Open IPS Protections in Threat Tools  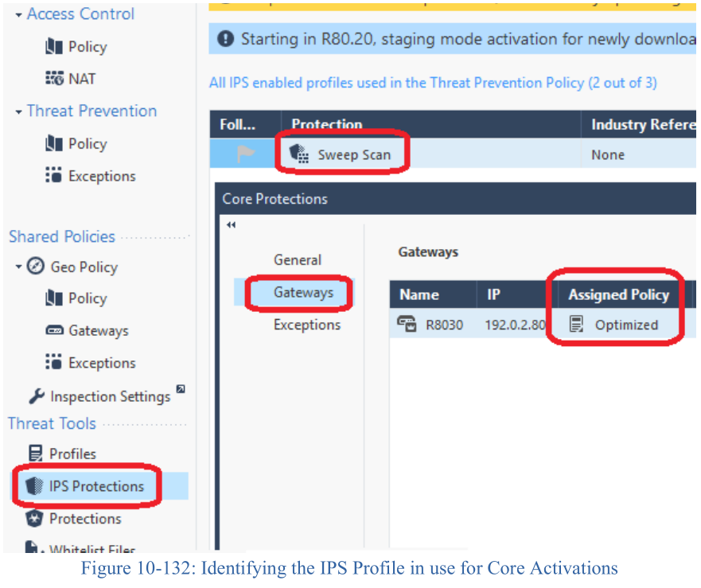click(95, 486)
